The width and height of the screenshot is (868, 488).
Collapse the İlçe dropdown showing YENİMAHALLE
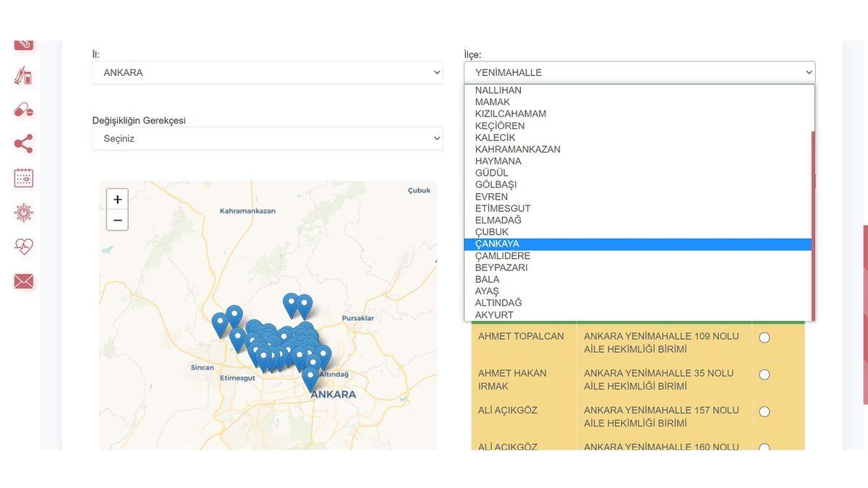coord(639,72)
